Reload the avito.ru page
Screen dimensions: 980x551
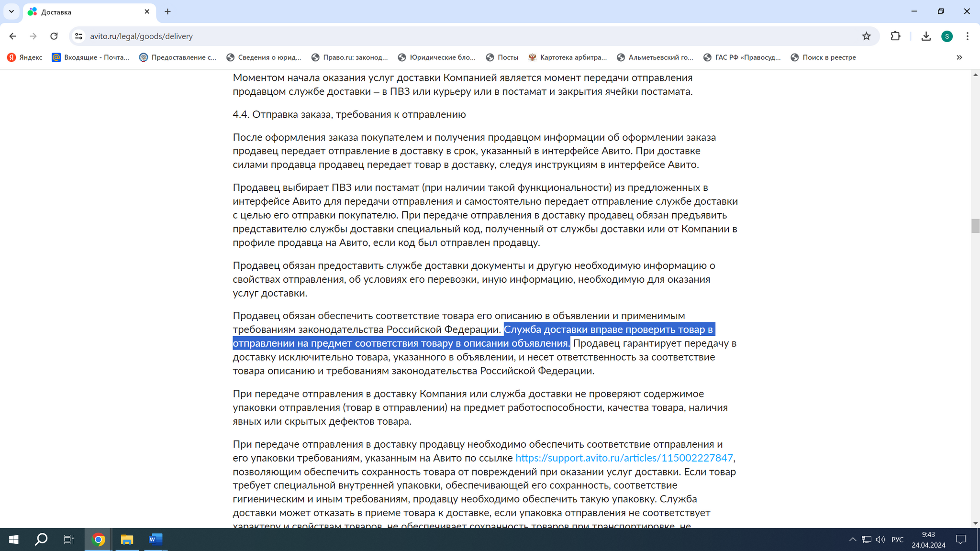click(54, 36)
